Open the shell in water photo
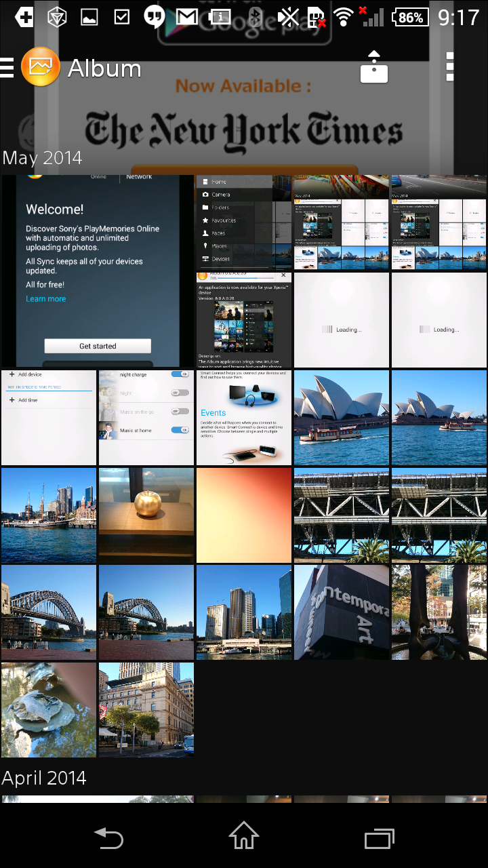Image resolution: width=488 pixels, height=868 pixels. tap(49, 711)
